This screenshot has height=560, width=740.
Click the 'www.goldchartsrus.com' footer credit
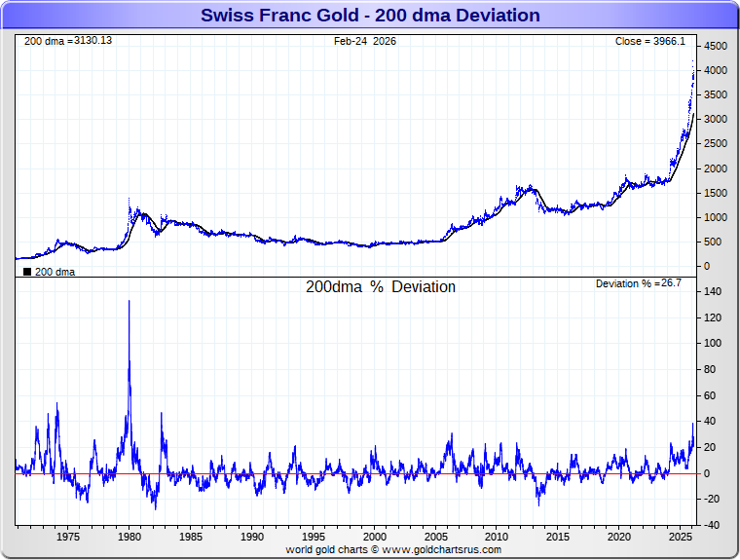pyautogui.click(x=442, y=550)
